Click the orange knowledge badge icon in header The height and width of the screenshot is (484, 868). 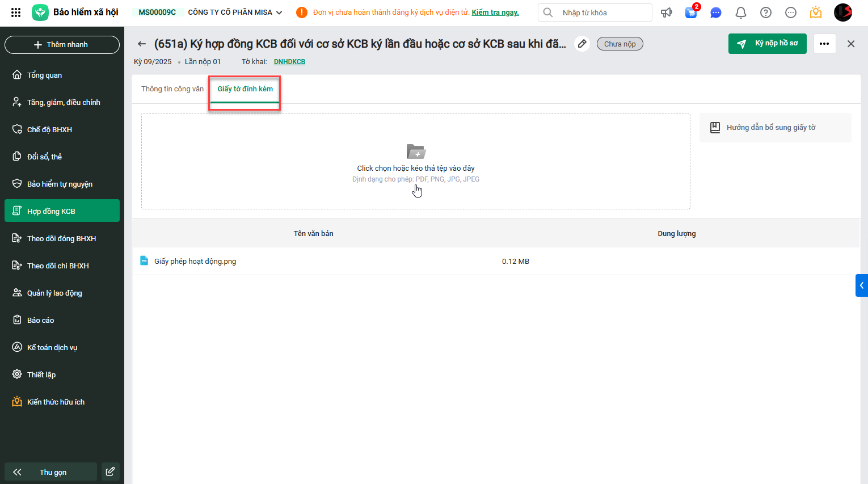(816, 12)
